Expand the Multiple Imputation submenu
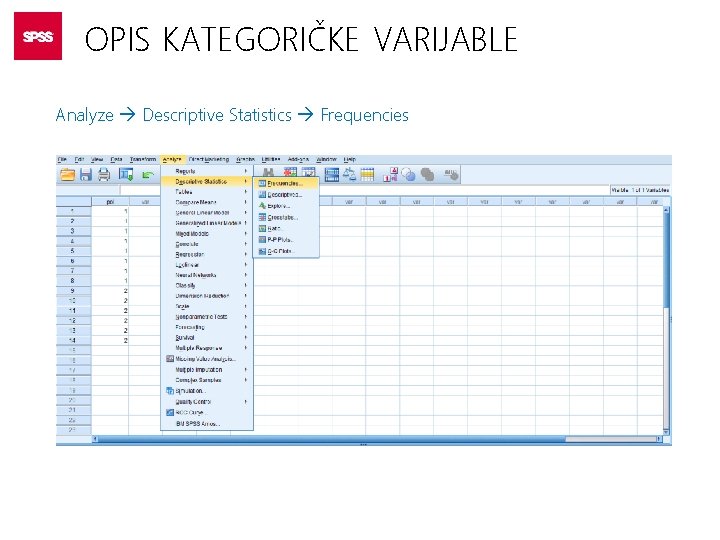Viewport: 720px width, 540px height. click(x=207, y=370)
